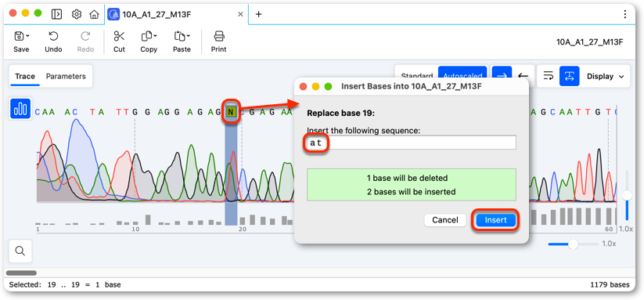Click the Insert button in dialog
Image resolution: width=644 pixels, height=300 pixels.
pos(496,220)
